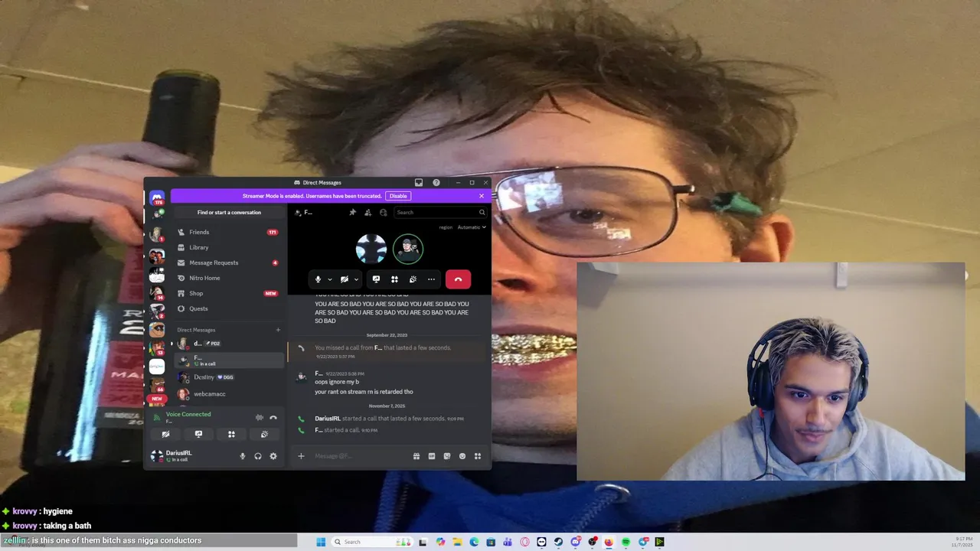The width and height of the screenshot is (980, 551).
Task: Share your screen in the call controls
Action: coord(376,279)
